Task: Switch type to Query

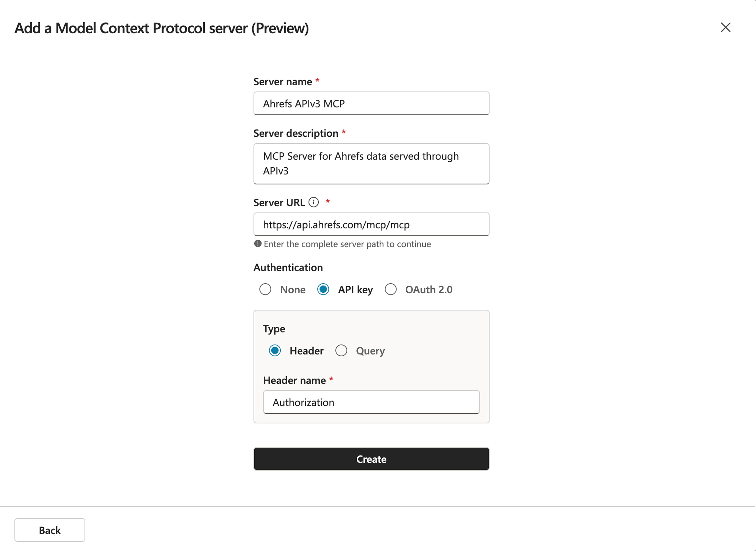Action: click(341, 351)
